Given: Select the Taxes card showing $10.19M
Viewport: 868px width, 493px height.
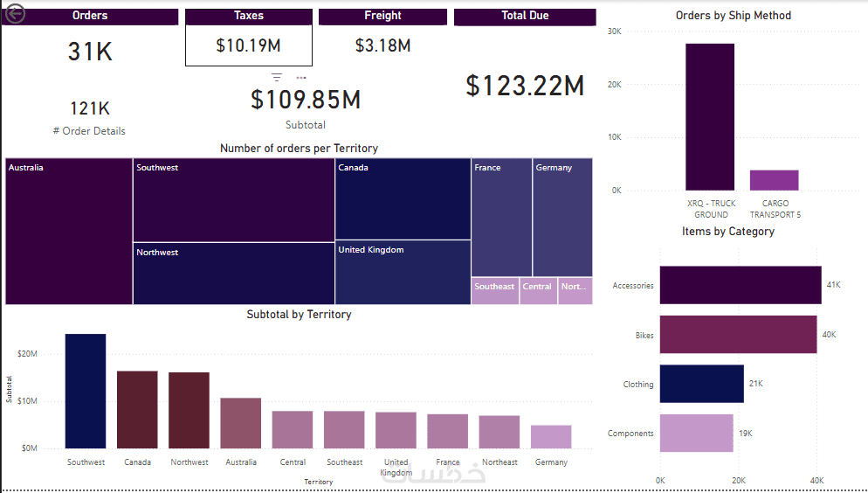Looking at the screenshot, I should click(x=249, y=45).
